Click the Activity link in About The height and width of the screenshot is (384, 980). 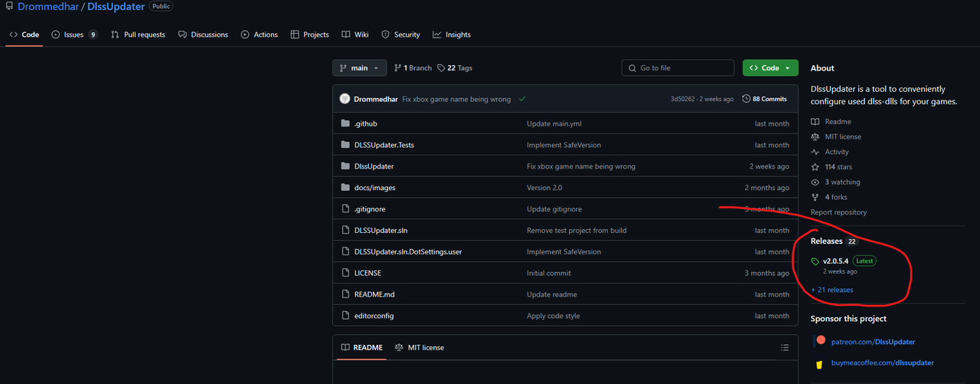[x=830, y=152]
